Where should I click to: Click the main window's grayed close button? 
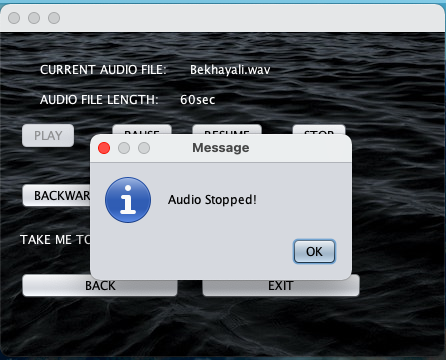[14, 18]
